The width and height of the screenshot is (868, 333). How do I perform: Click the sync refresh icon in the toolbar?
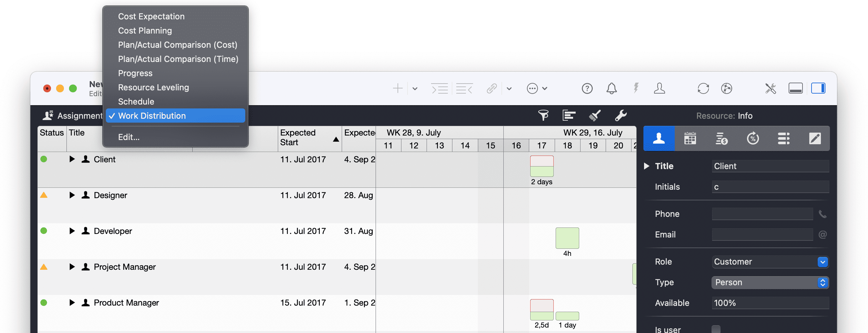point(703,88)
